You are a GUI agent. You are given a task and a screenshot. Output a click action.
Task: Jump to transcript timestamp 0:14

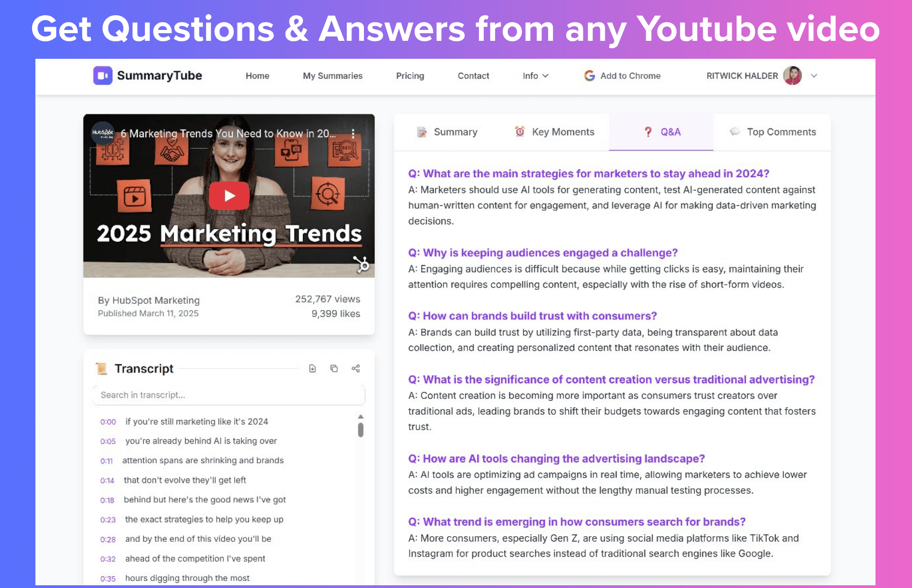pyautogui.click(x=107, y=481)
